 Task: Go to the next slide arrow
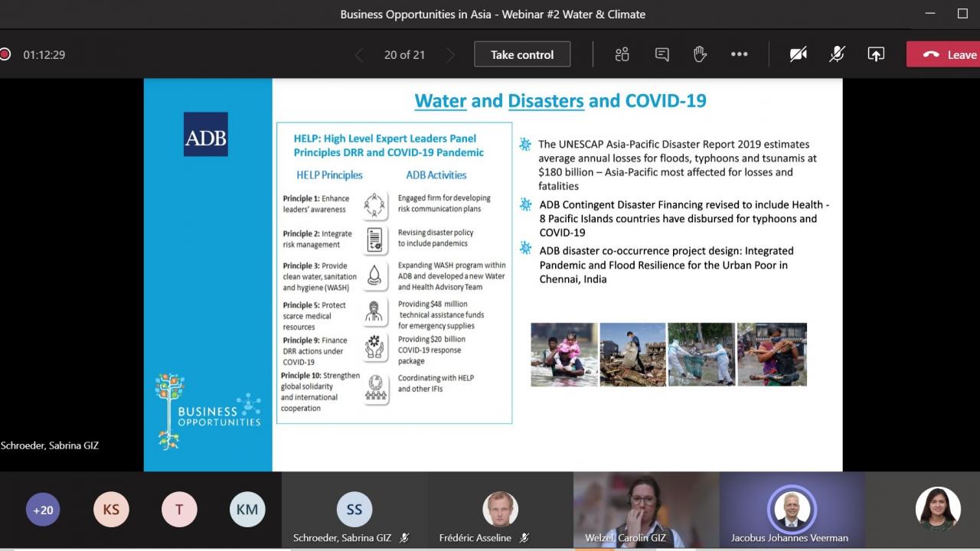coord(450,55)
